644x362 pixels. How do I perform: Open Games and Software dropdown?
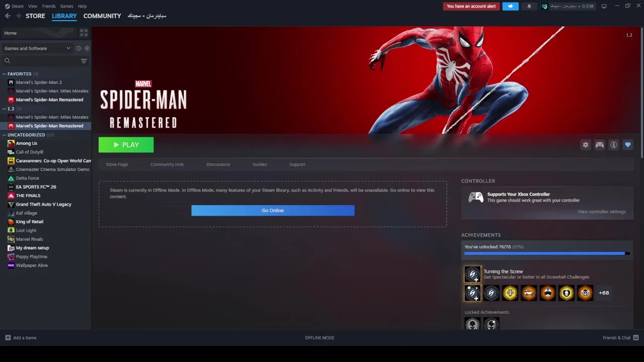coord(37,48)
